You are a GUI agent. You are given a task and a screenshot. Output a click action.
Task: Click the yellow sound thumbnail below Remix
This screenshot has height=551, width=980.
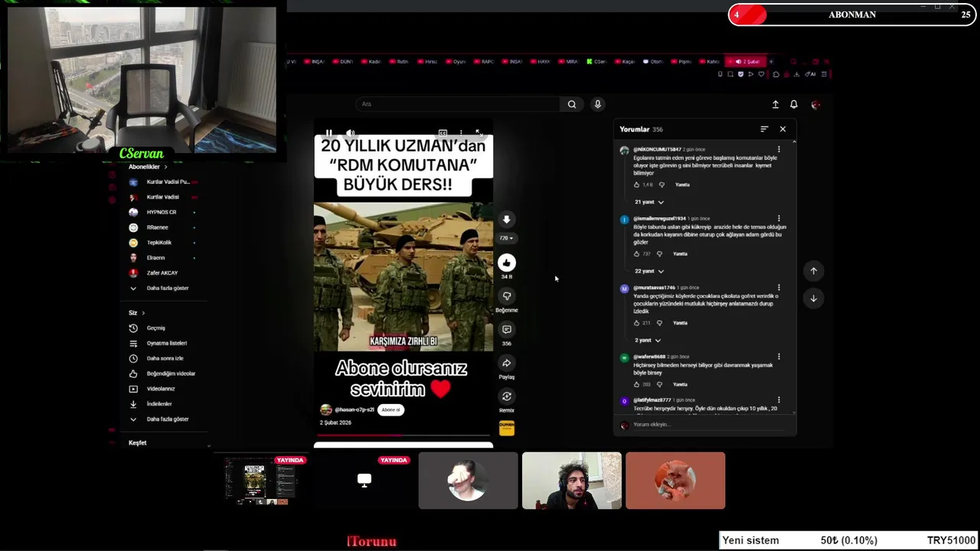(x=506, y=428)
